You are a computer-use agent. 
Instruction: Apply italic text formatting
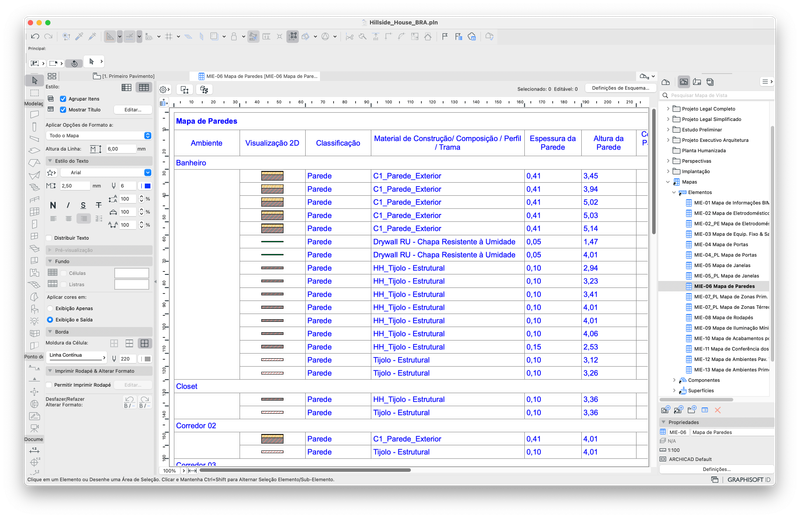tap(68, 205)
